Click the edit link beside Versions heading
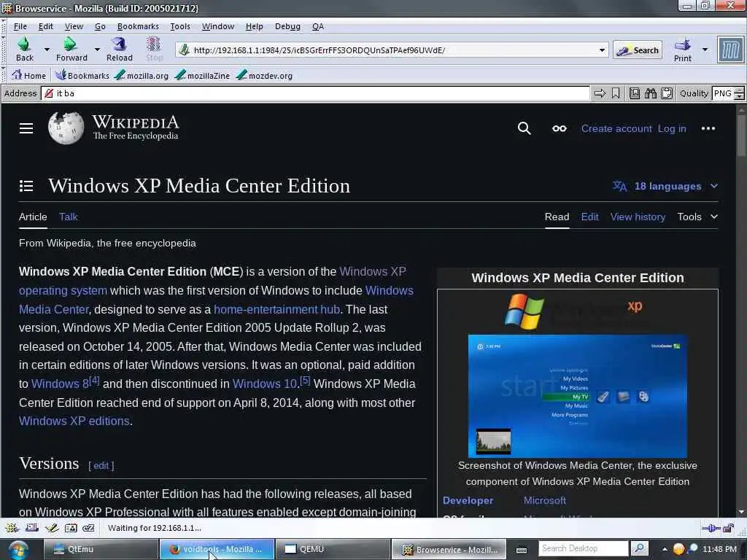747x560 pixels. coord(101,466)
